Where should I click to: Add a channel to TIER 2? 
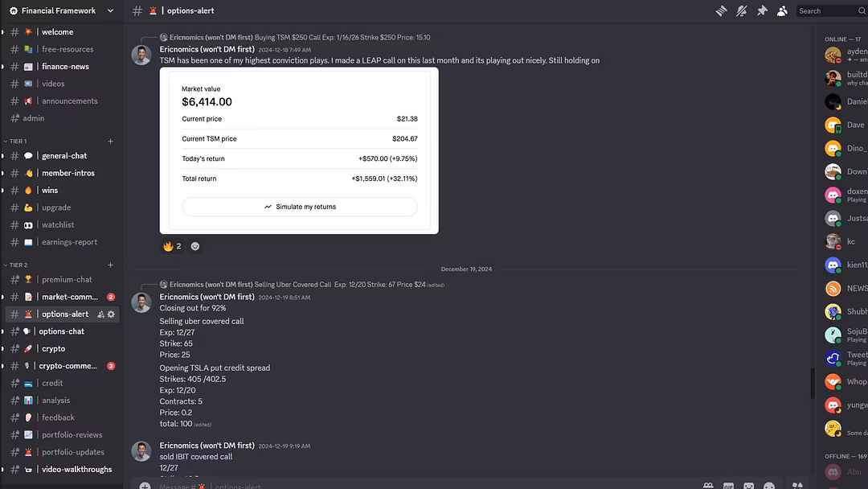pos(110,265)
